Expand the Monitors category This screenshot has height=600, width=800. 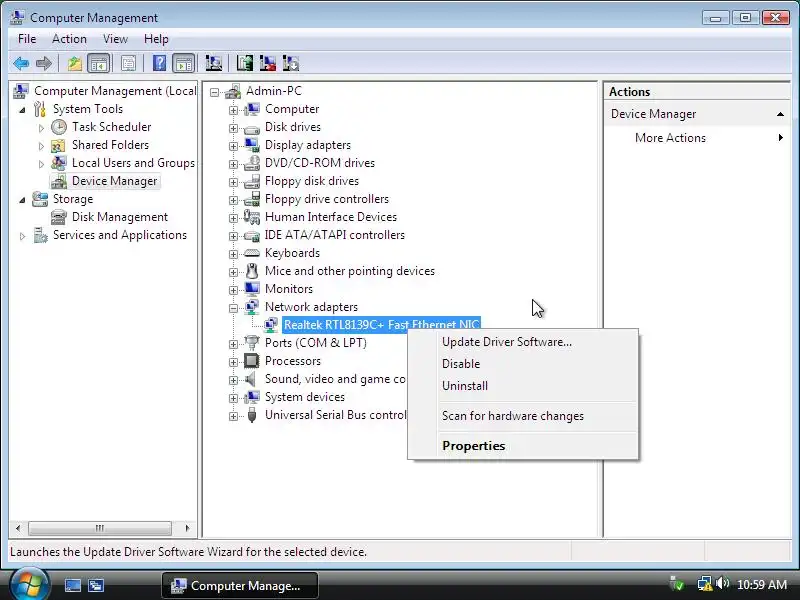coord(233,290)
